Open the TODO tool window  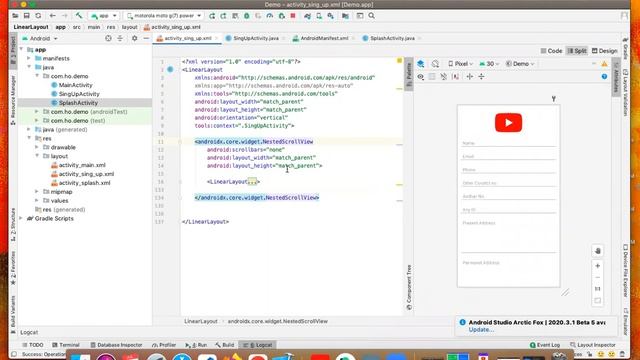(x=33, y=345)
